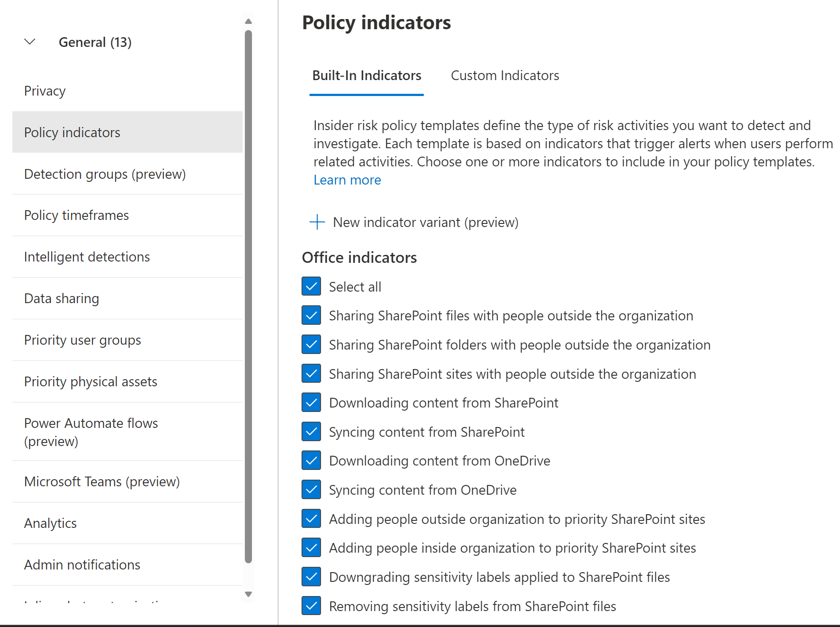Go to Detection groups (preview)

click(105, 174)
